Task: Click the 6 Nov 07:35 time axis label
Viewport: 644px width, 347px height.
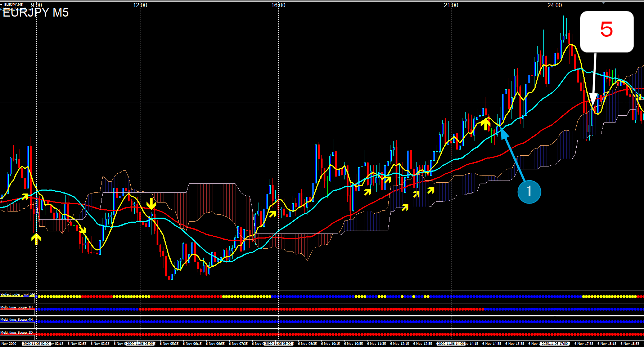Action: point(238,344)
